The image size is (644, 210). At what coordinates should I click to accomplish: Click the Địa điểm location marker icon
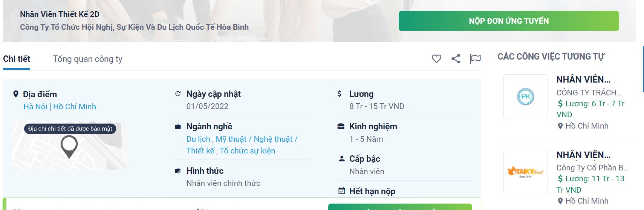16,94
